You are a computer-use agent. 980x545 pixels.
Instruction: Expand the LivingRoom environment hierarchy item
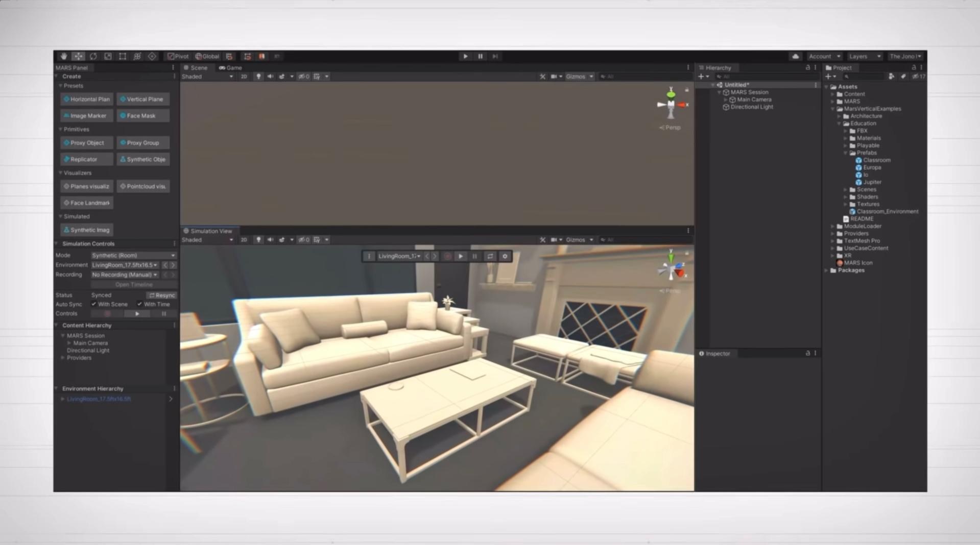click(63, 399)
